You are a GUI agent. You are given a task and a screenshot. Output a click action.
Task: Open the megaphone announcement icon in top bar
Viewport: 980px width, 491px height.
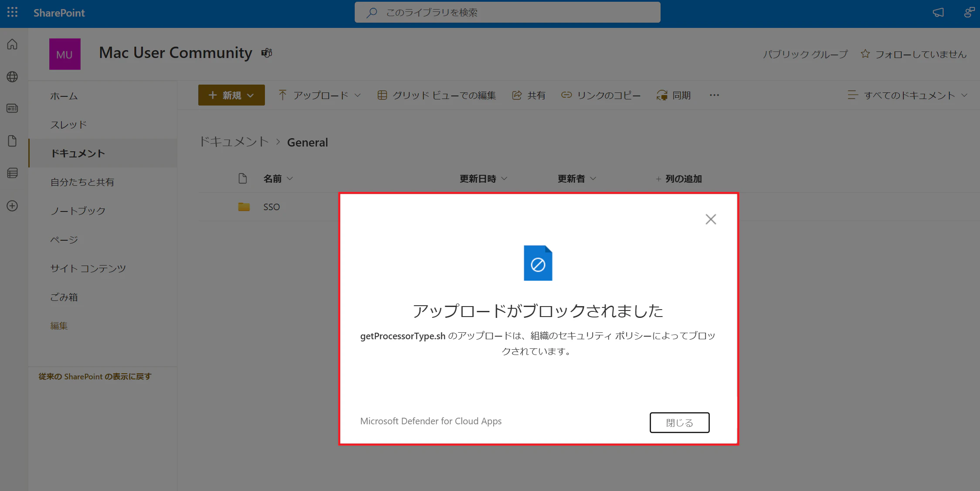[x=938, y=13]
